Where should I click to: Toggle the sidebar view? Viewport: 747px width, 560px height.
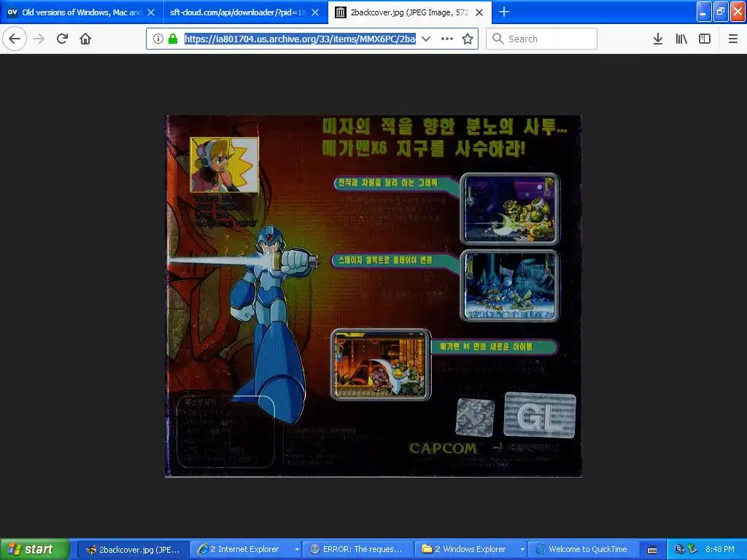point(705,39)
